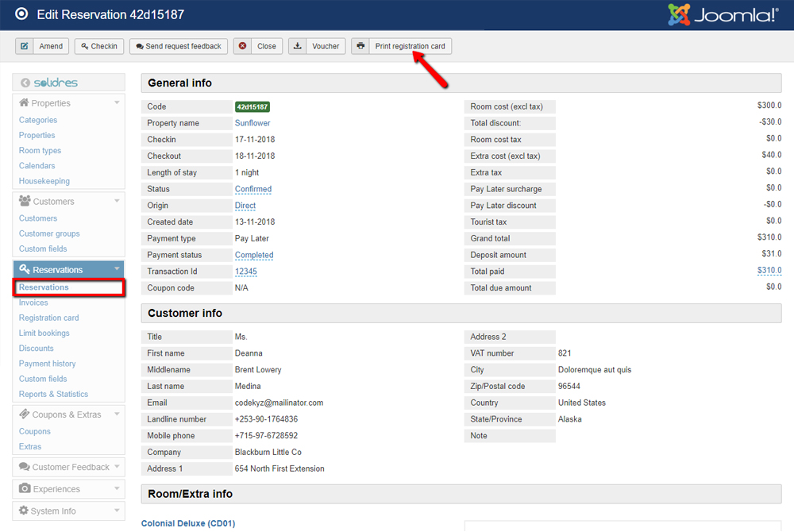
Task: Go to Payment history in sidebar
Action: coord(48,364)
